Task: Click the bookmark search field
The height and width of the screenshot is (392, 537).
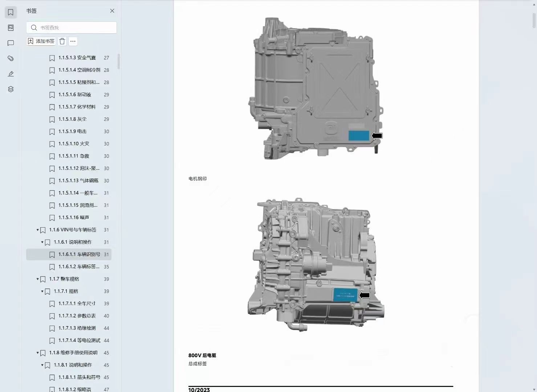Action: tap(72, 28)
